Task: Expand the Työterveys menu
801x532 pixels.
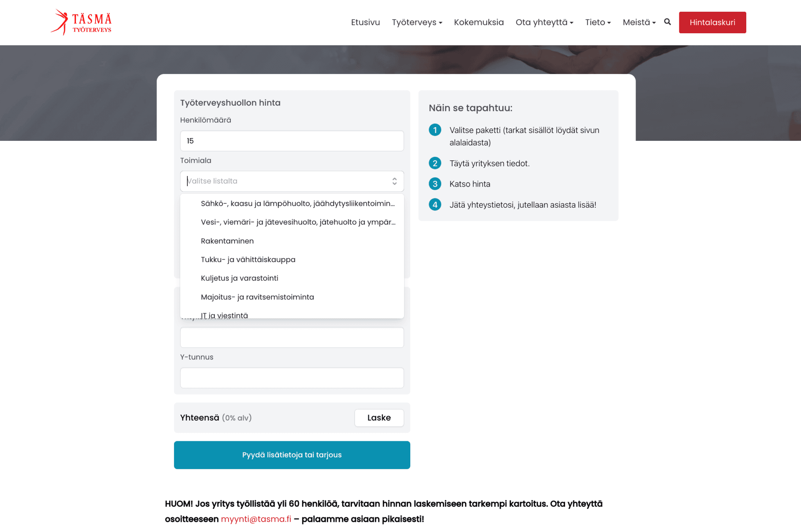Action: 417,22
